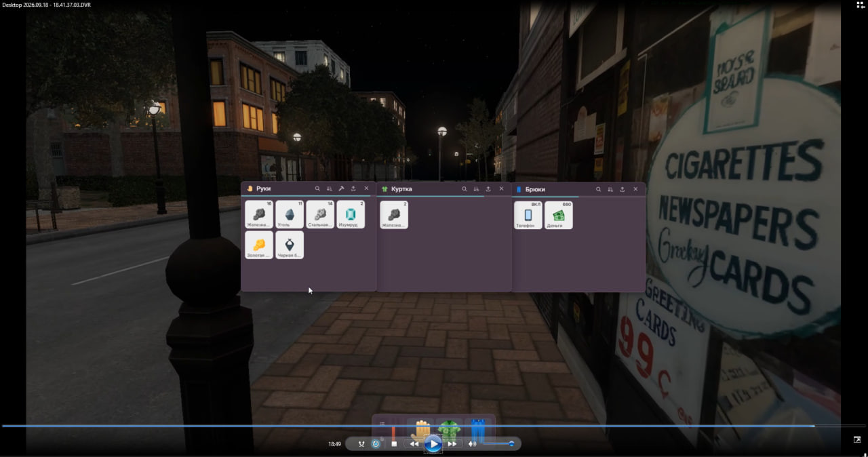Screen dimensions: 868x457
Task: Click the search icon in the Руки panel
Action: 317,188
